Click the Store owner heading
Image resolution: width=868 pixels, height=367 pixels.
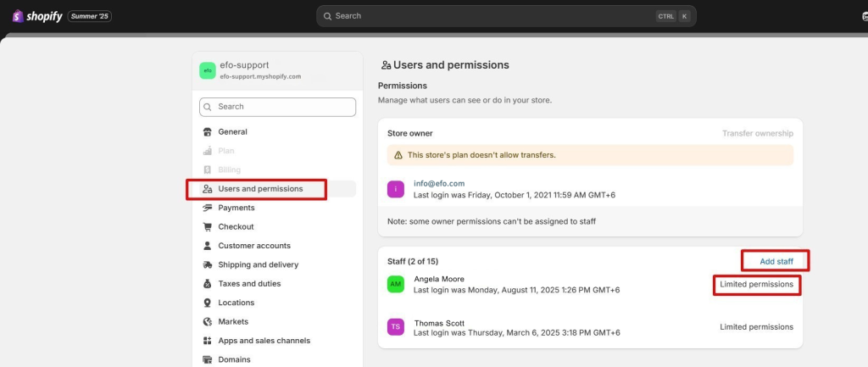(410, 133)
